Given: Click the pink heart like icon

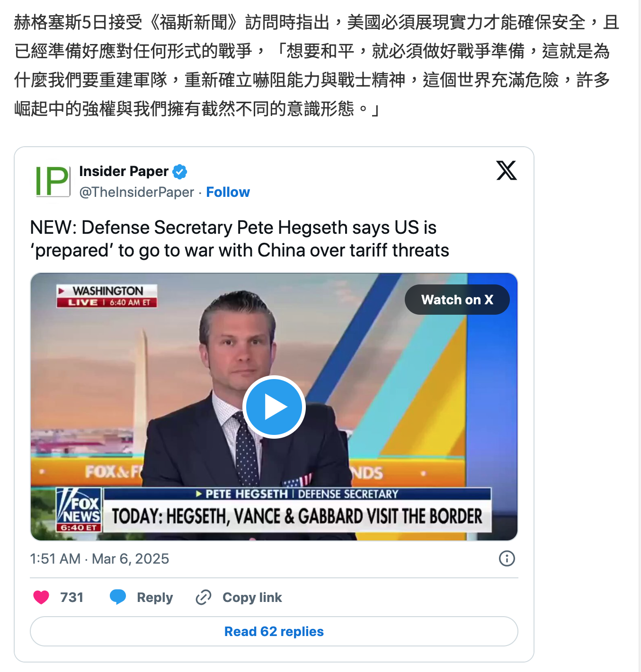Looking at the screenshot, I should (x=41, y=597).
